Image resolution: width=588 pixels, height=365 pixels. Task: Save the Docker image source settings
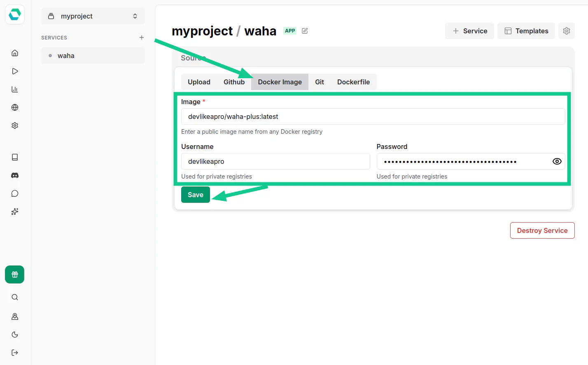click(195, 194)
